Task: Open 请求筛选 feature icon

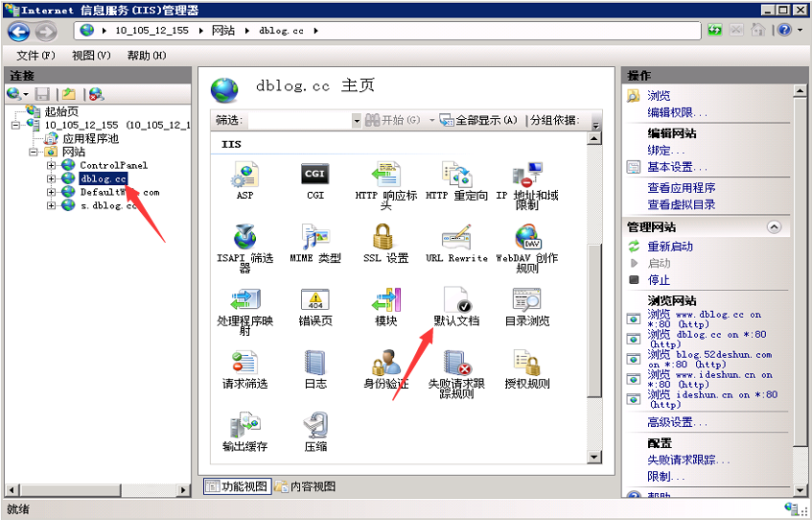Action: 245,369
